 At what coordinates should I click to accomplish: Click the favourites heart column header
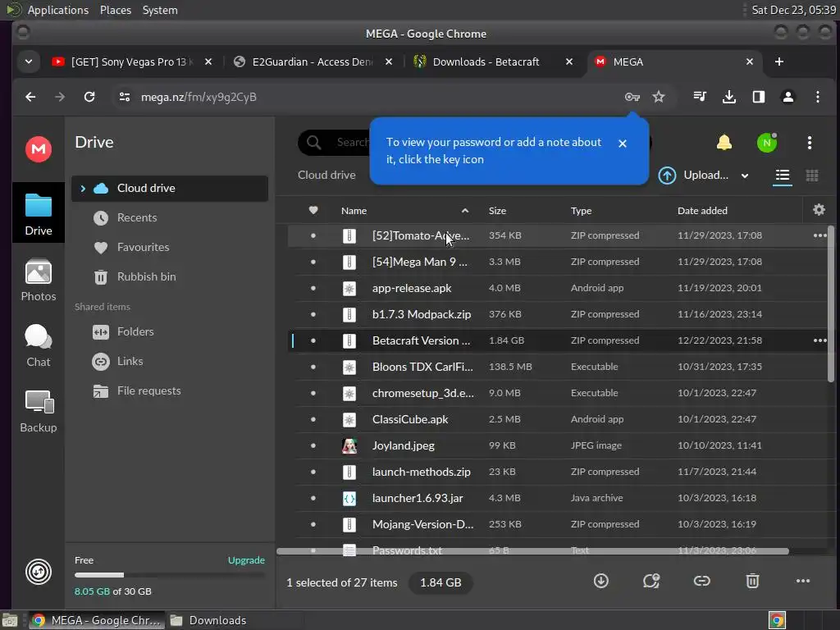(x=313, y=210)
